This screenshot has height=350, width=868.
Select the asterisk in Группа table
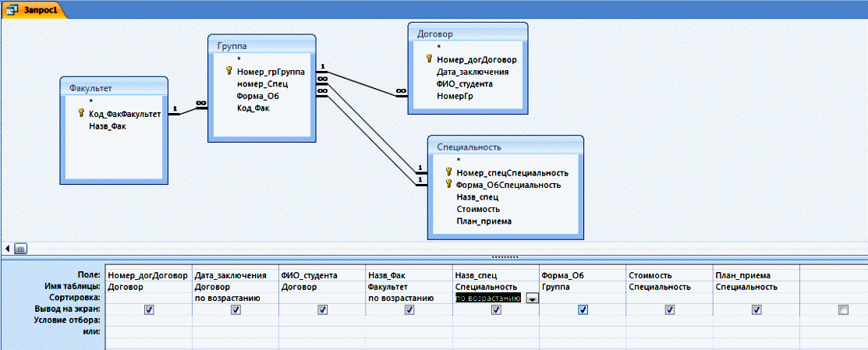click(x=239, y=58)
